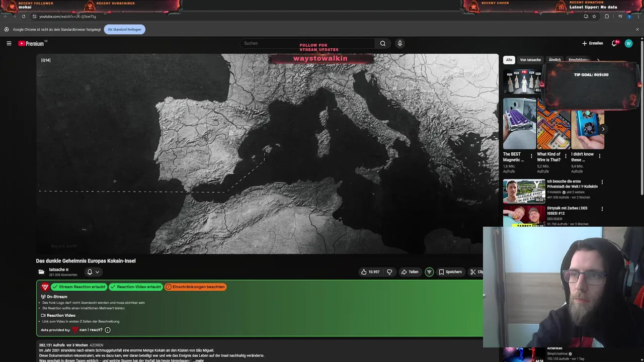Viewport: 644px width, 362px height.
Task: Click the Erstellen create button
Action: click(x=592, y=43)
